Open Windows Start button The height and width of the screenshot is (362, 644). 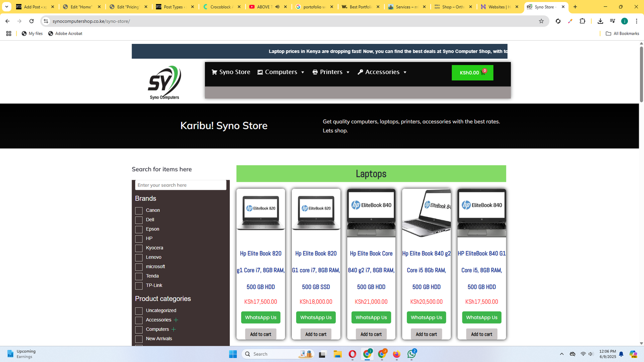point(233,354)
